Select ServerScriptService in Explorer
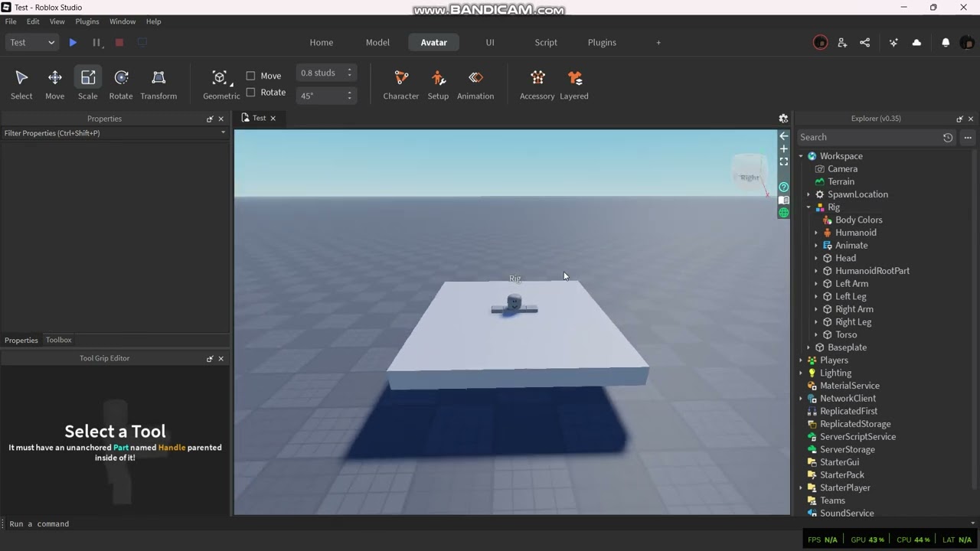This screenshot has height=551, width=980. pyautogui.click(x=857, y=437)
